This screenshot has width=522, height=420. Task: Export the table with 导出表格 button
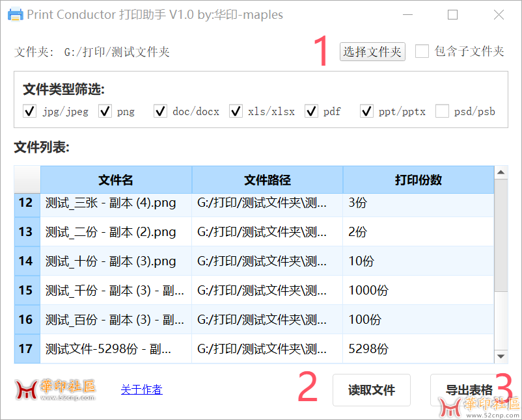[x=467, y=390]
